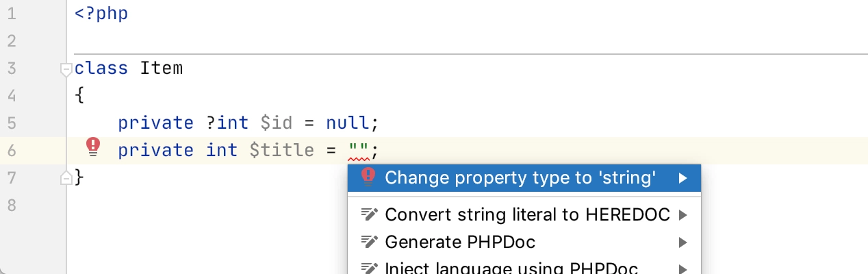
Task: Click the opening brace on line 4
Action: pyautogui.click(x=79, y=96)
